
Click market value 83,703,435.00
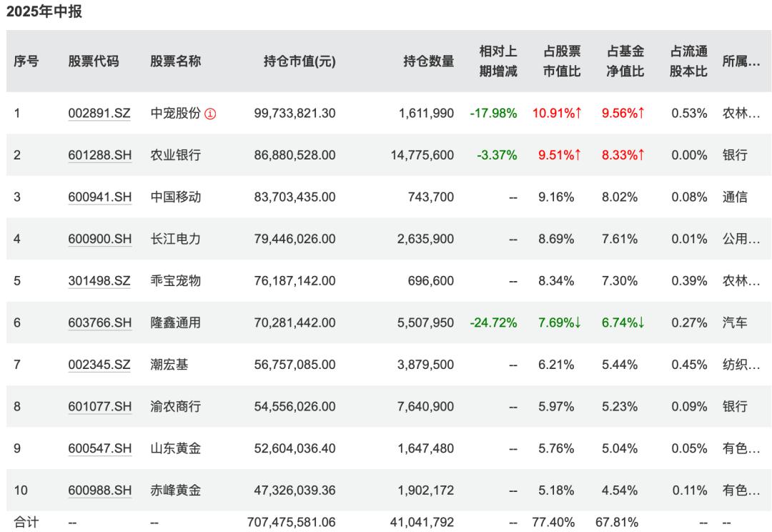point(295,197)
